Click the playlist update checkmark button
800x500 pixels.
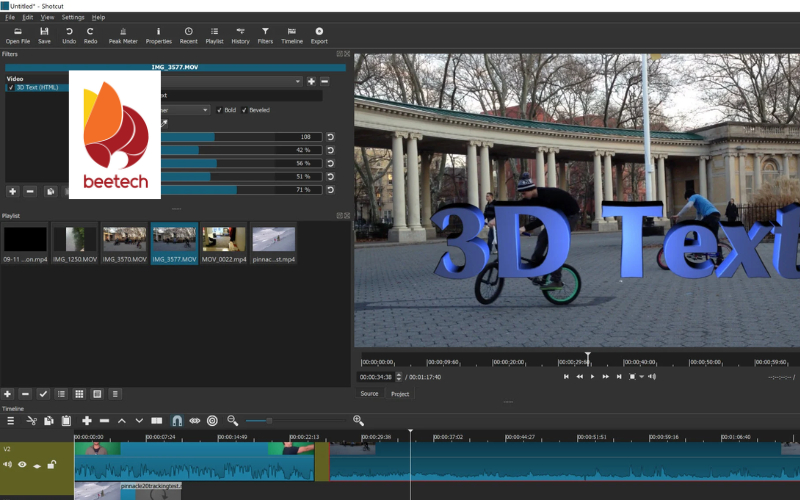pyautogui.click(x=43, y=394)
